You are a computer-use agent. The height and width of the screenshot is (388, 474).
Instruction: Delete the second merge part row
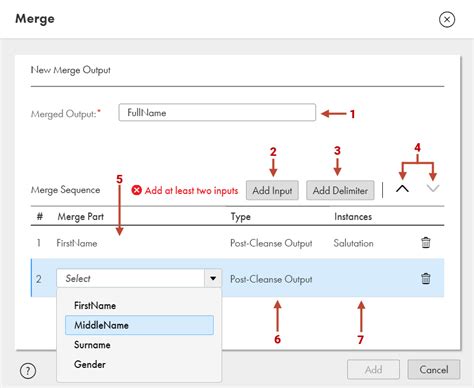click(x=426, y=278)
